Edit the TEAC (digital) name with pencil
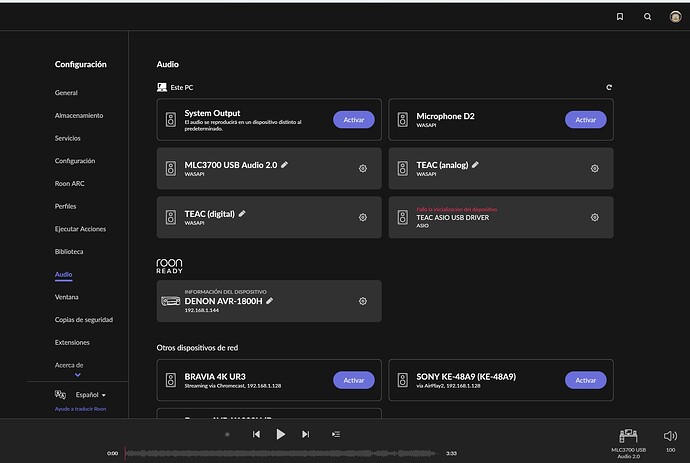 (242, 213)
